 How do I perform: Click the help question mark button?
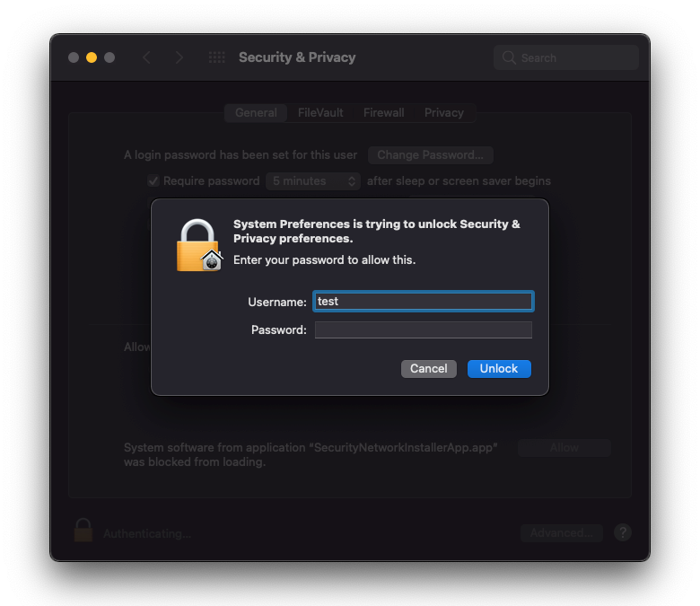tap(622, 532)
